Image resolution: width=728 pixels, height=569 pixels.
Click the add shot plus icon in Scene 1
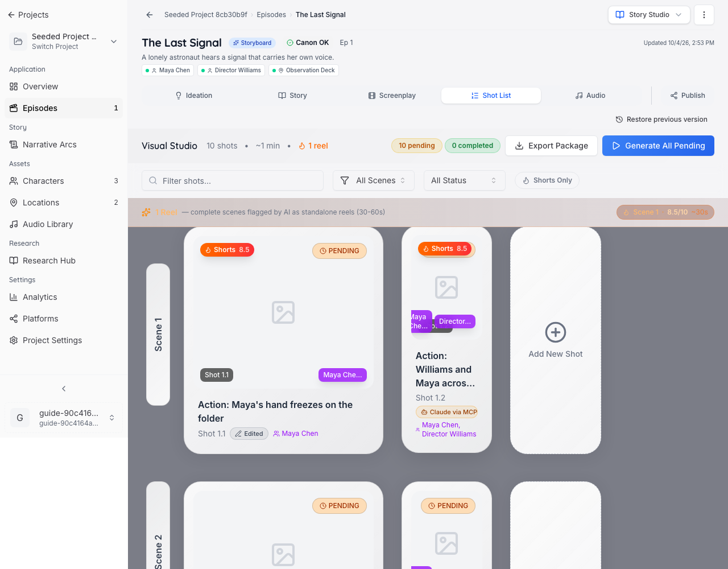coord(556,332)
